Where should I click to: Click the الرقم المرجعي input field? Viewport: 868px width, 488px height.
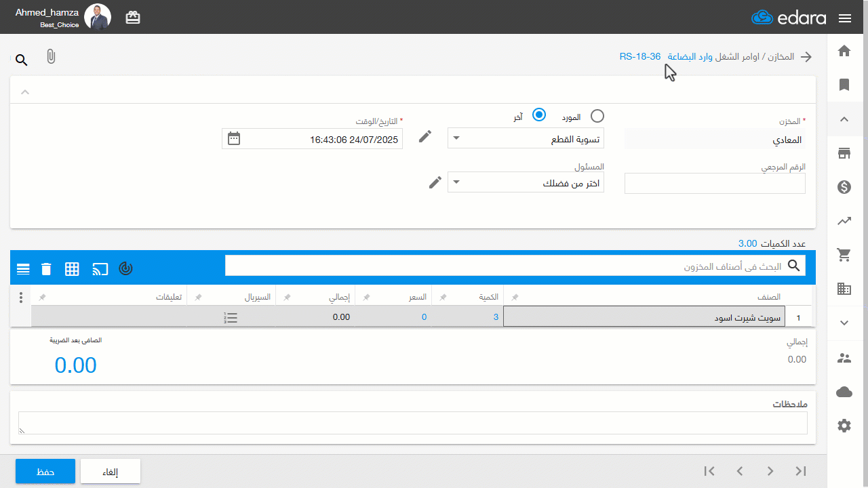[x=715, y=183]
